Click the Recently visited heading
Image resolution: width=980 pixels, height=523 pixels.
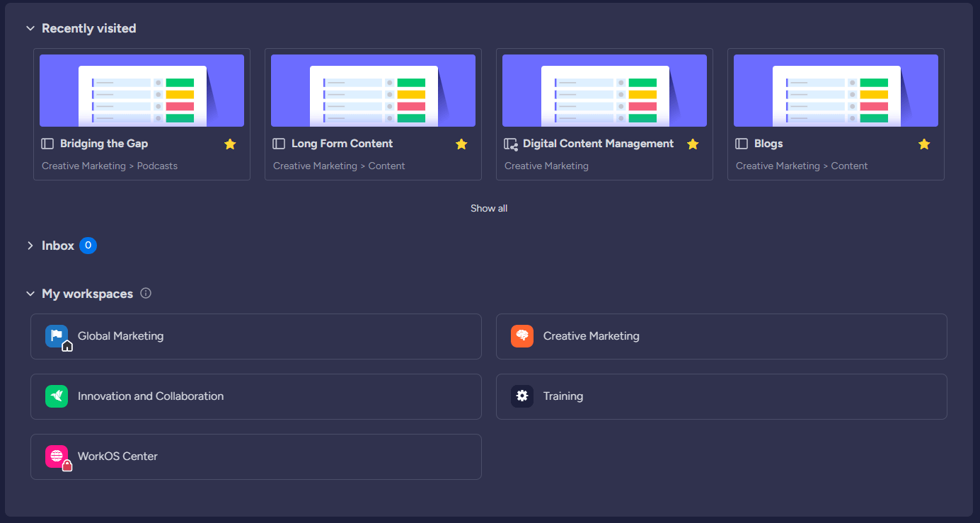[x=89, y=28]
